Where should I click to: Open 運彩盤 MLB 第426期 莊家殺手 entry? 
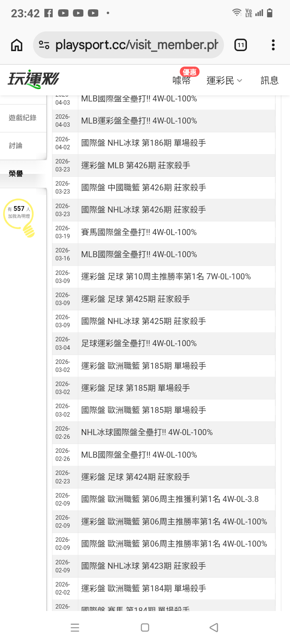click(x=136, y=165)
